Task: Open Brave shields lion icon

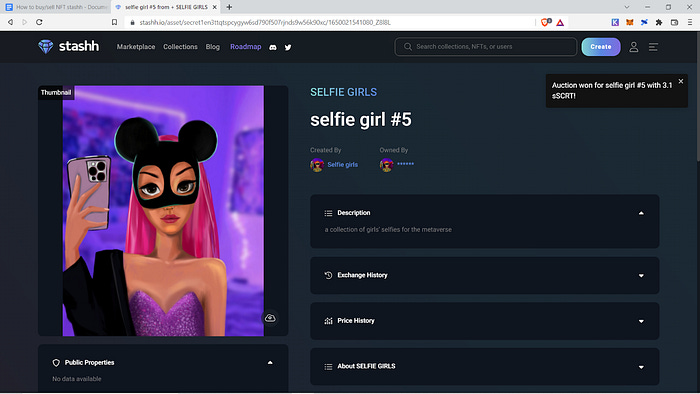Action: tap(546, 22)
